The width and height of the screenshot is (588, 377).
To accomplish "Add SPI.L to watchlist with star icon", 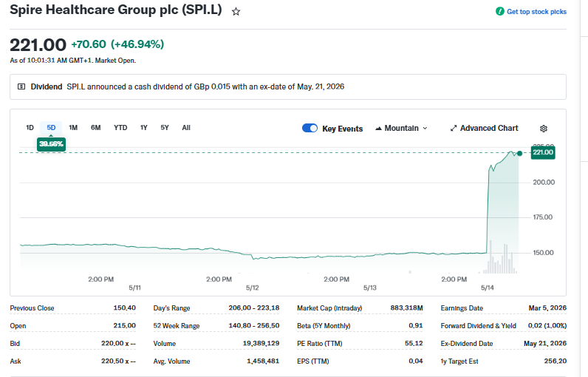I will coord(236,12).
